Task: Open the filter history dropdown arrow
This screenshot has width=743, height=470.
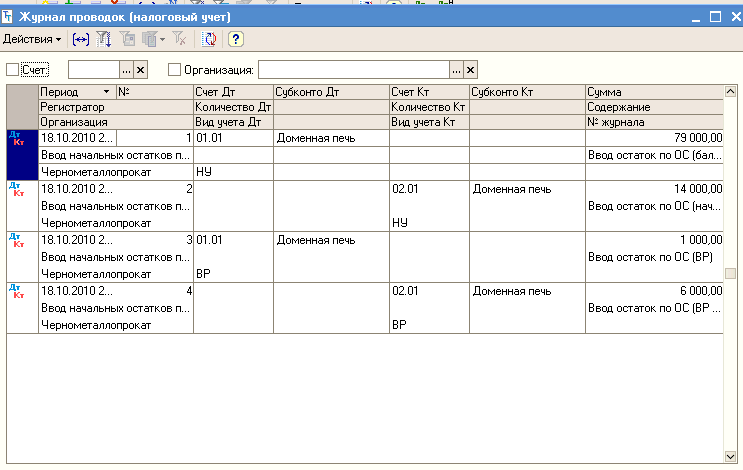Action: pyautogui.click(x=162, y=39)
